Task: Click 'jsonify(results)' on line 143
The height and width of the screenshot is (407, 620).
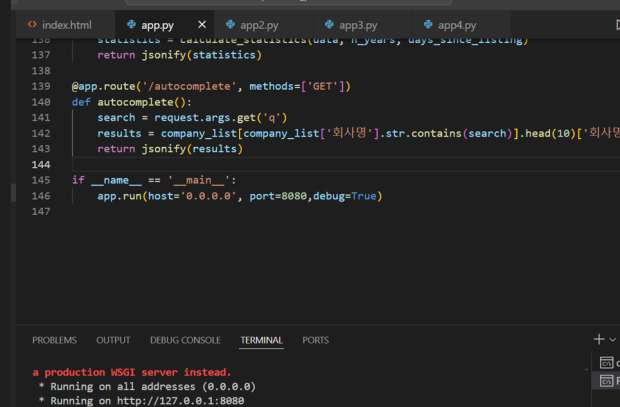Action: point(192,149)
